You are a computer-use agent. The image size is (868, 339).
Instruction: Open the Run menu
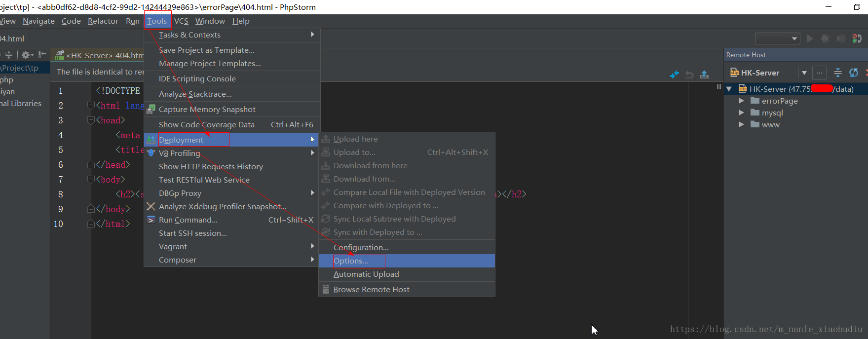pos(133,21)
